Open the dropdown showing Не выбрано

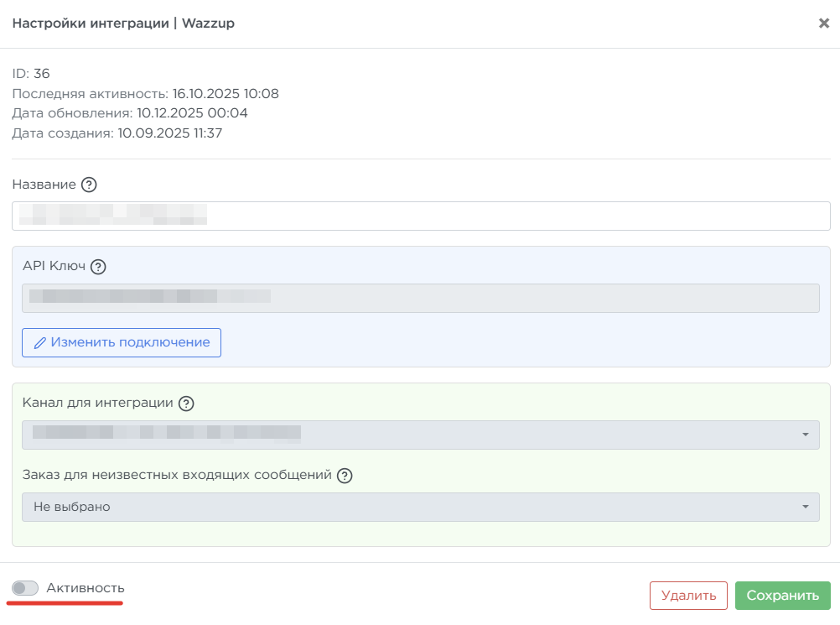coord(420,507)
